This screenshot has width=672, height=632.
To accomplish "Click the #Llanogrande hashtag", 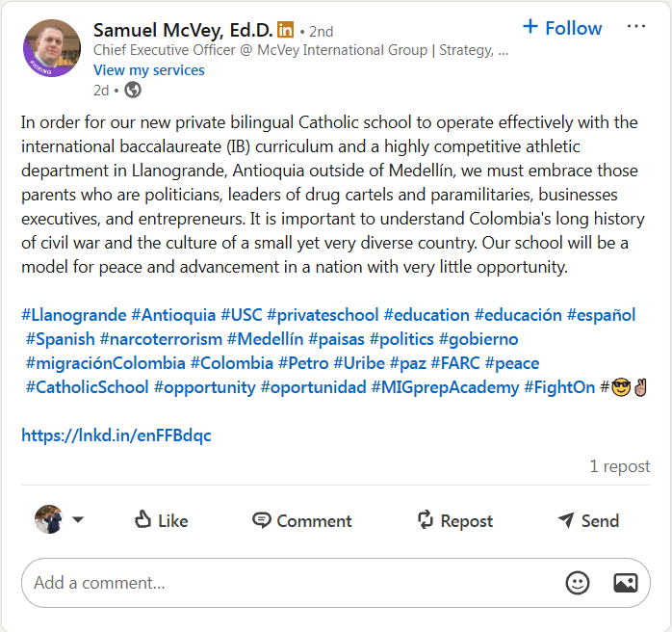I will pos(74,315).
